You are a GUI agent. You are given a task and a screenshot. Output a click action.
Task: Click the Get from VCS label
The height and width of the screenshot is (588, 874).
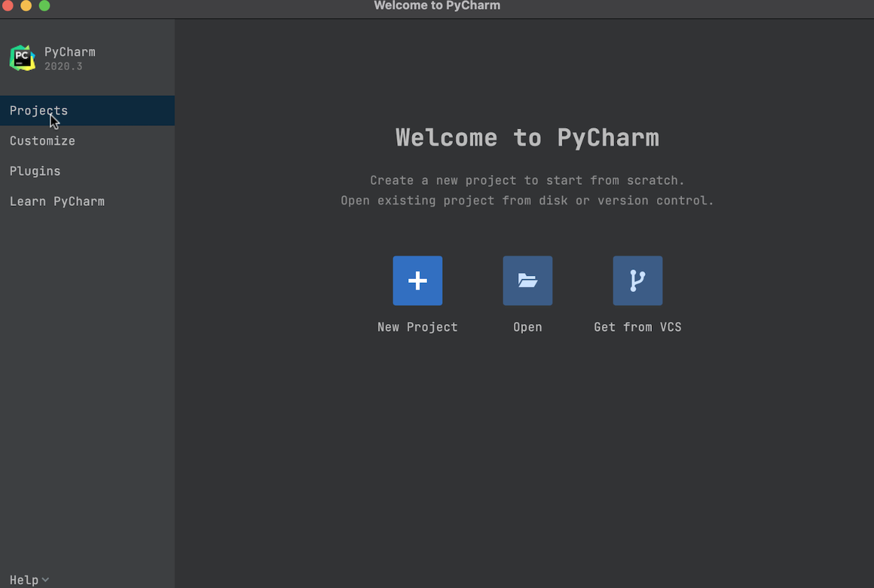click(637, 327)
